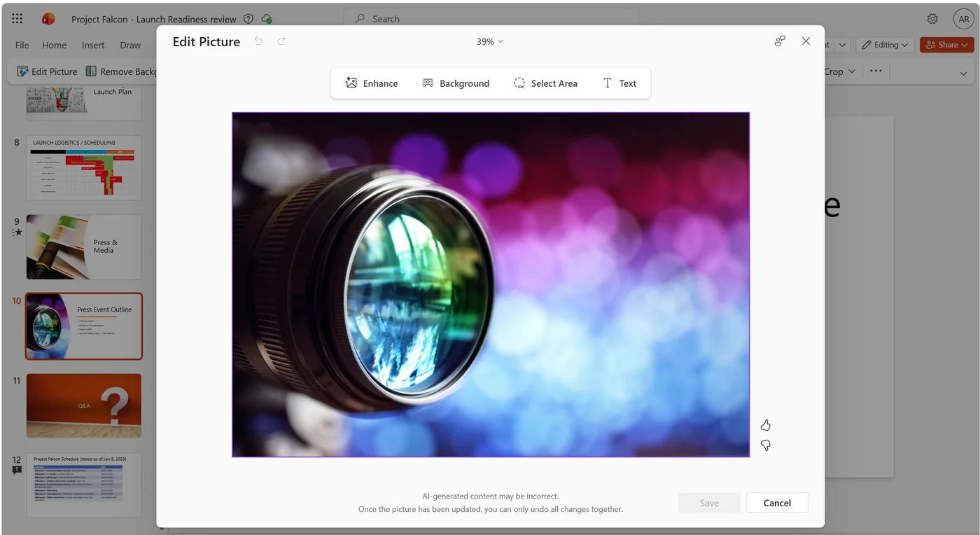This screenshot has width=980, height=535.
Task: Click the cloud saved status icon
Action: [267, 19]
